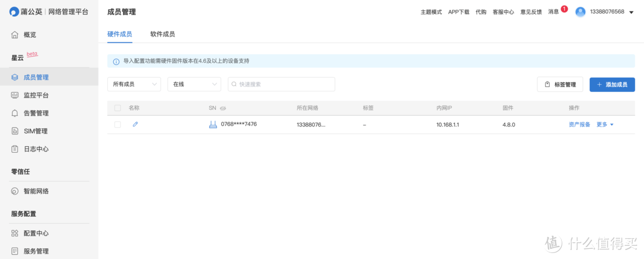The width and height of the screenshot is (644, 259).
Task: Click the 监控平台 monitor icon
Action: [15, 95]
